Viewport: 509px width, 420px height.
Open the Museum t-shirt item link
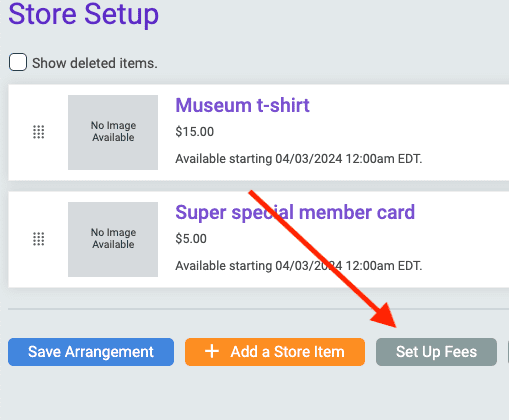(242, 105)
